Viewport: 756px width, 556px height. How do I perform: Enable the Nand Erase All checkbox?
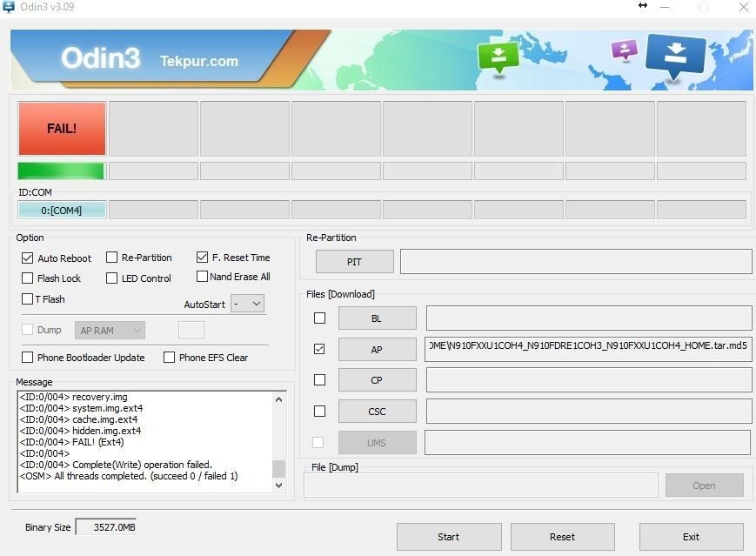click(x=202, y=277)
